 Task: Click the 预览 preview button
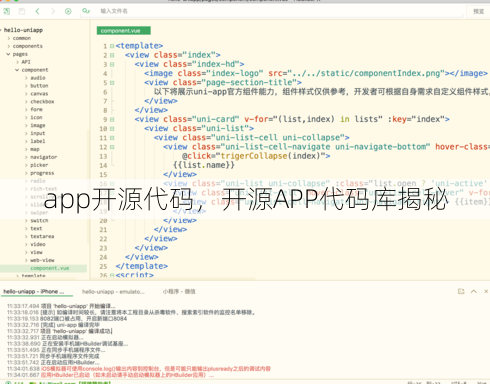(479, 11)
